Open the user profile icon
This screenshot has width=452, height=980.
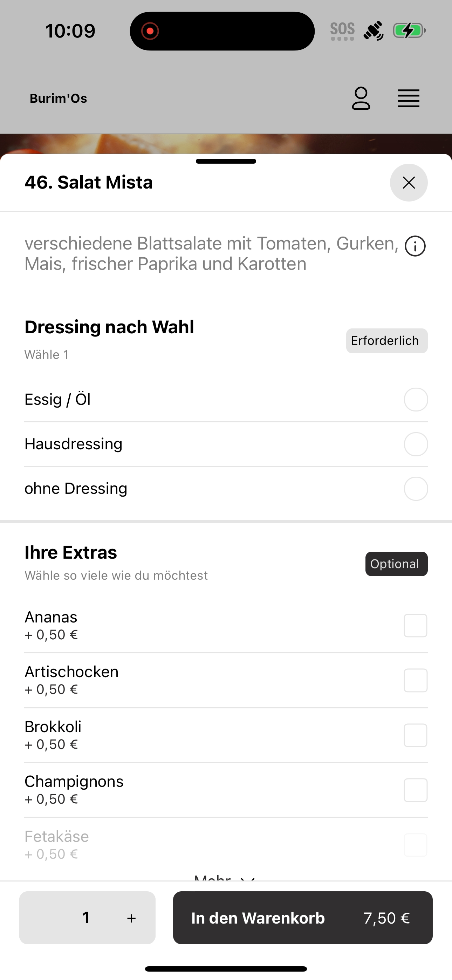361,98
